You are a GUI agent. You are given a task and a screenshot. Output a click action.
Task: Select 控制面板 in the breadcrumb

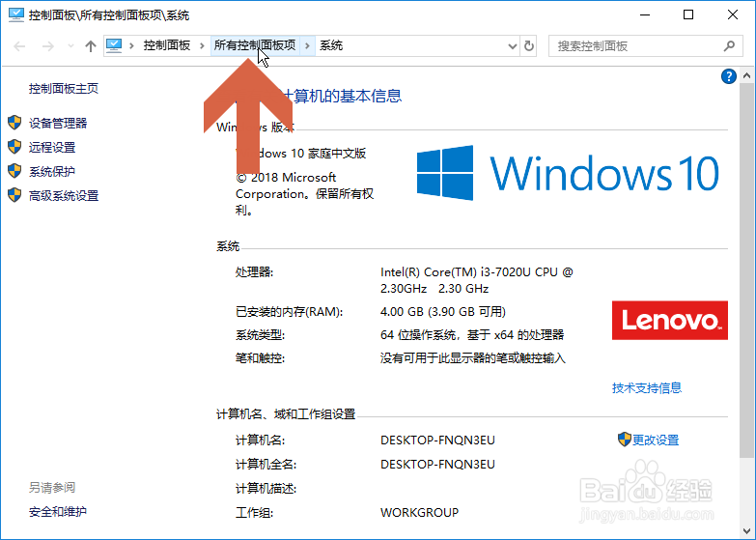tap(167, 45)
